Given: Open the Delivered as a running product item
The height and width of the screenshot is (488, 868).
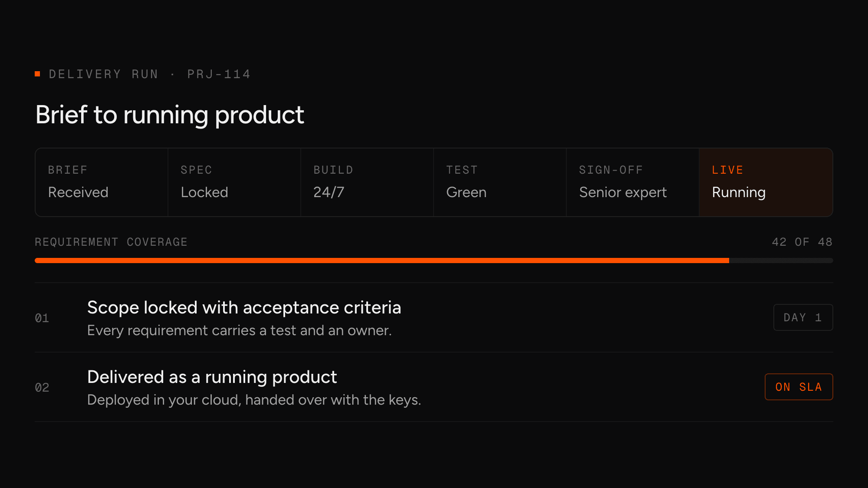Looking at the screenshot, I should point(434,387).
